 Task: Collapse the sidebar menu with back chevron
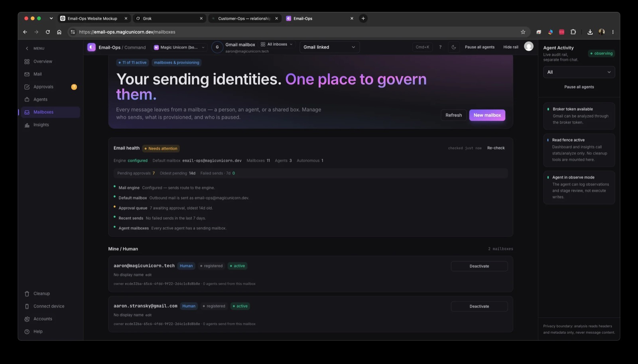click(x=27, y=49)
